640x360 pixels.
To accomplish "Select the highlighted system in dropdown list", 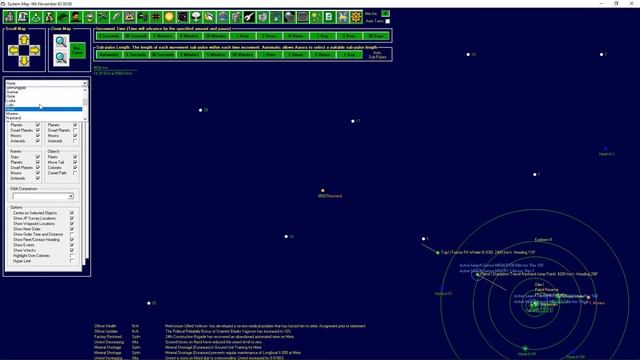I will pyautogui.click(x=44, y=109).
